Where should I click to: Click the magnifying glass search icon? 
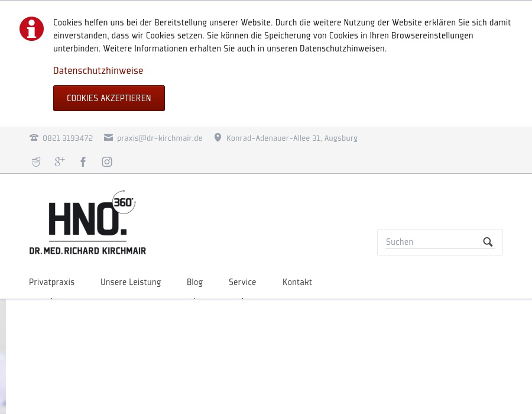point(488,242)
